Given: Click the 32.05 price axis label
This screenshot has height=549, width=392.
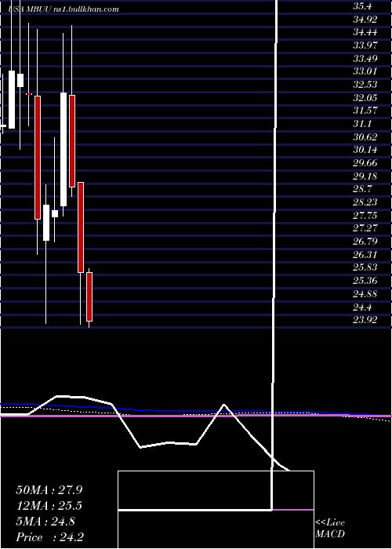Looking at the screenshot, I should (365, 97).
